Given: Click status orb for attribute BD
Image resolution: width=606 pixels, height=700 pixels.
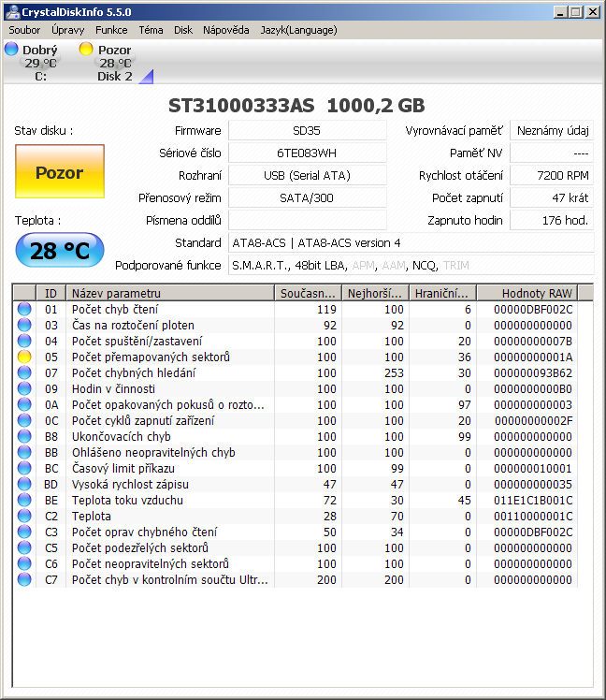Looking at the screenshot, I should point(24,484).
